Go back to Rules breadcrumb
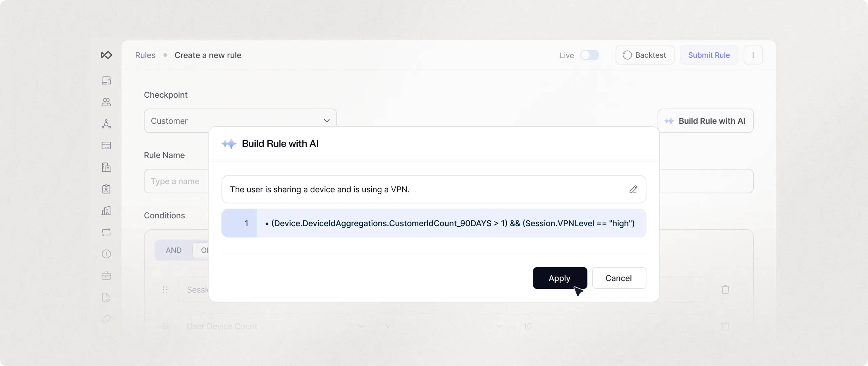Viewport: 868px width, 366px height. (x=145, y=55)
